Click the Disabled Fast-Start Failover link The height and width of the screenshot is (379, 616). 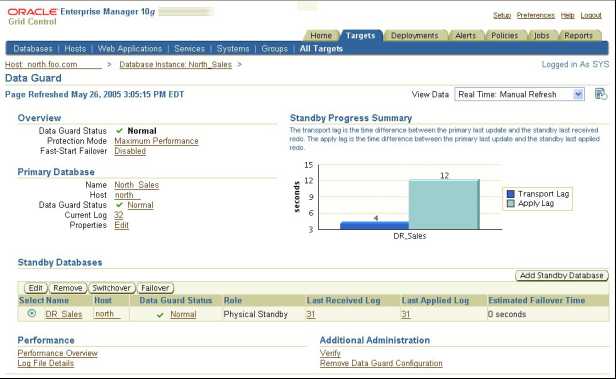[130, 151]
